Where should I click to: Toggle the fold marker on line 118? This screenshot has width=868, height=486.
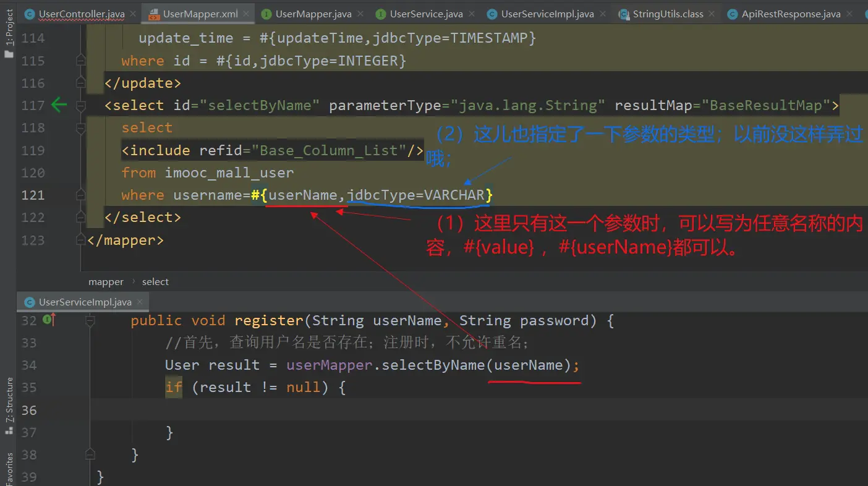(x=81, y=127)
